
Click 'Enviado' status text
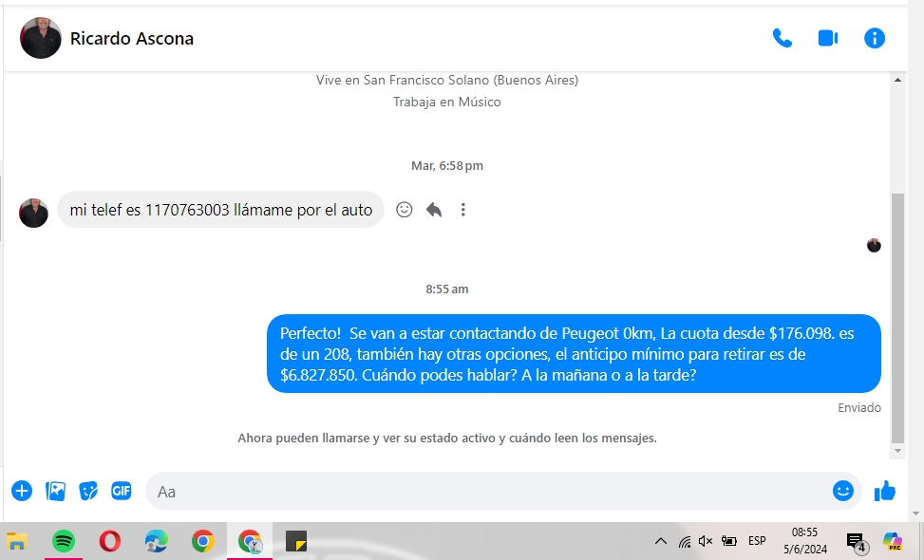click(859, 407)
